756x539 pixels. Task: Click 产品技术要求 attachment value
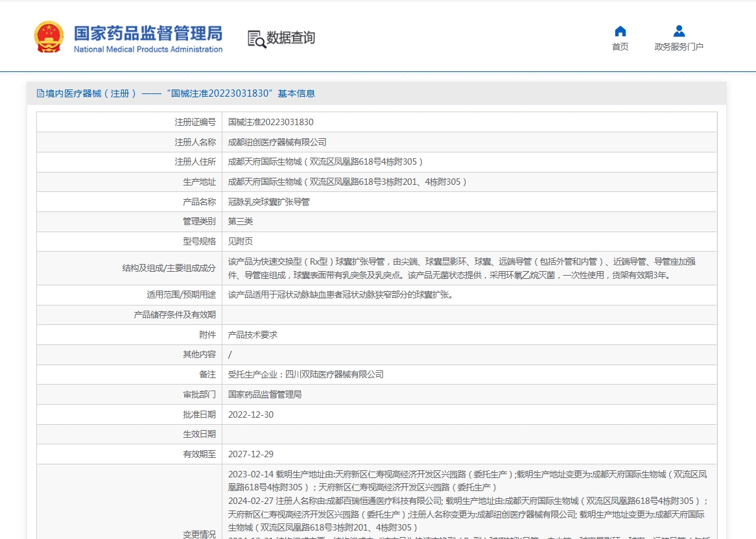(253, 335)
